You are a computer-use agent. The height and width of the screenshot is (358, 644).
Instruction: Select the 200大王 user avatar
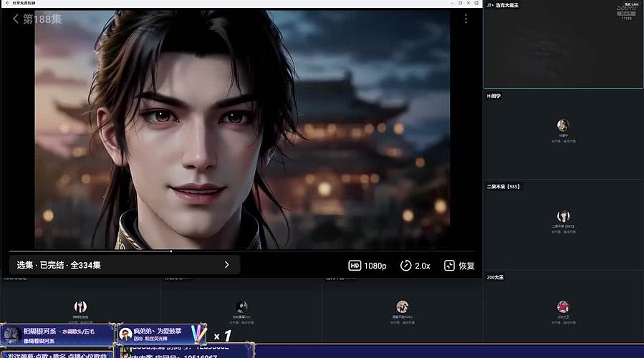click(563, 306)
